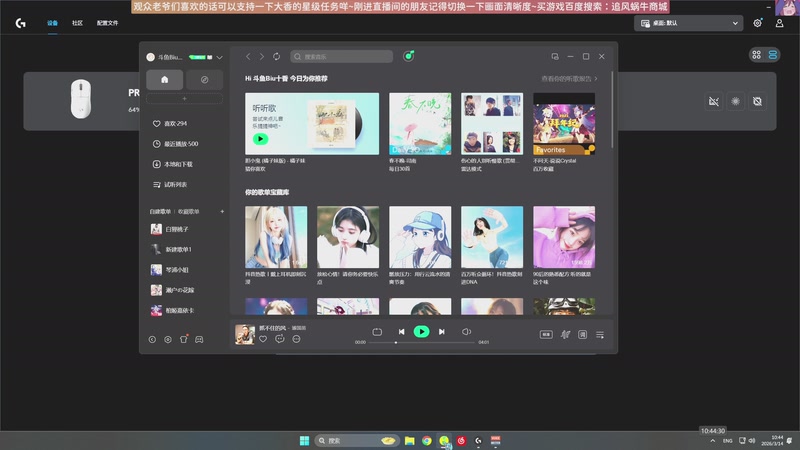800x450 pixels.
Task: Switch to 自建歌单 self-made playlists
Action: [x=160, y=211]
